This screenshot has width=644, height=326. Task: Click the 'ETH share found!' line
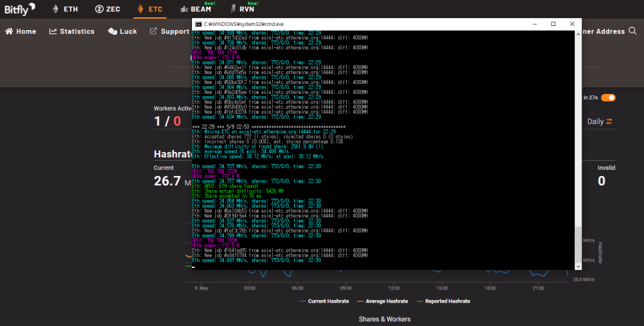click(x=225, y=186)
